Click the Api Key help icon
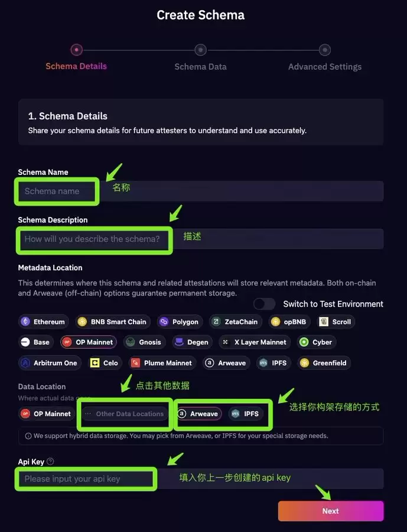407x532 pixels. pyautogui.click(x=50, y=462)
